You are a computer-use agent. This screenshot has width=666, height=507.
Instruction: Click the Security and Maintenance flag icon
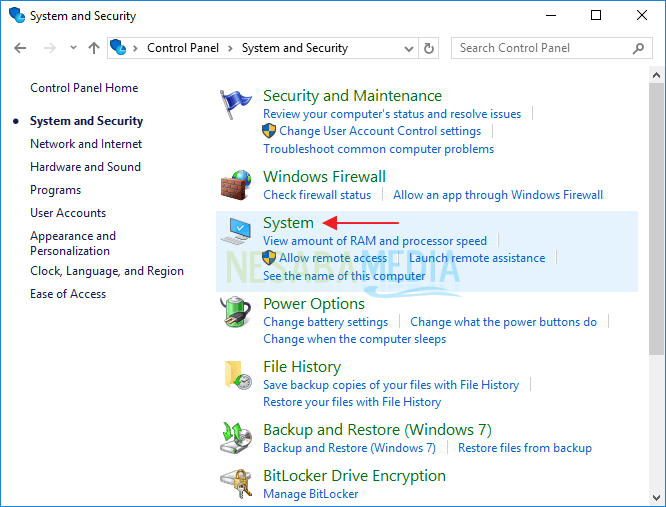(x=236, y=104)
